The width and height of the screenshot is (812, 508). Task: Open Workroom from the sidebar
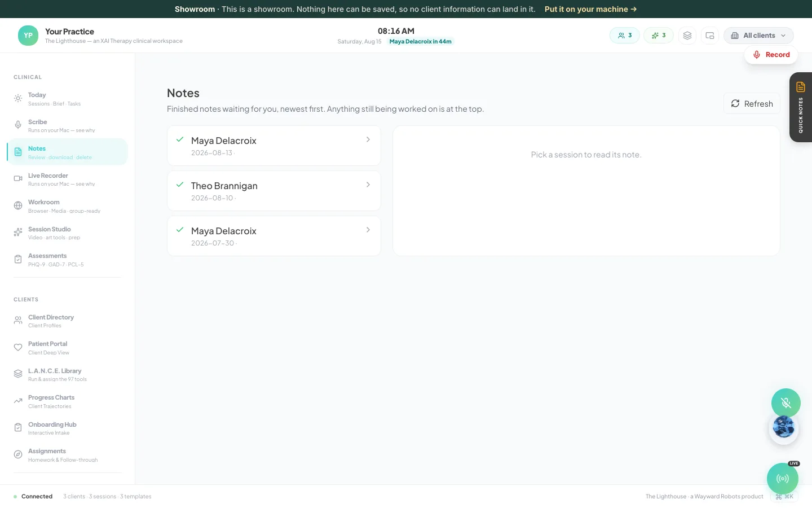point(68,206)
